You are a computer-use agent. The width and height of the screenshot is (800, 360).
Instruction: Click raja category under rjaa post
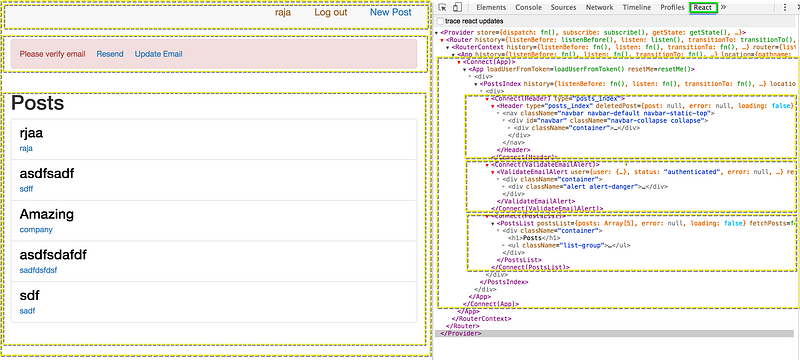pos(26,148)
